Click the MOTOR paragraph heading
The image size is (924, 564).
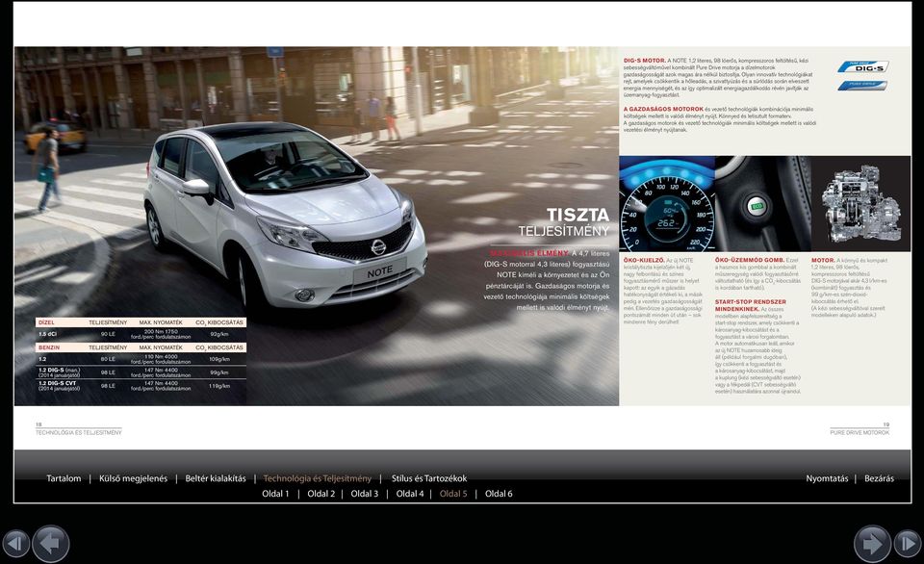tap(823, 260)
